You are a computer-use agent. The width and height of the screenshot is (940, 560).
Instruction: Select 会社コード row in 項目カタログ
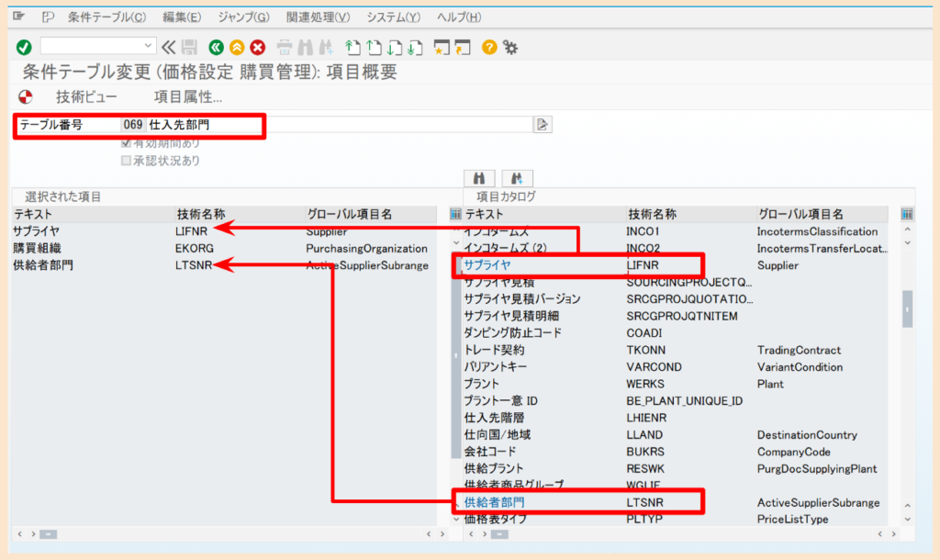[x=675, y=452]
